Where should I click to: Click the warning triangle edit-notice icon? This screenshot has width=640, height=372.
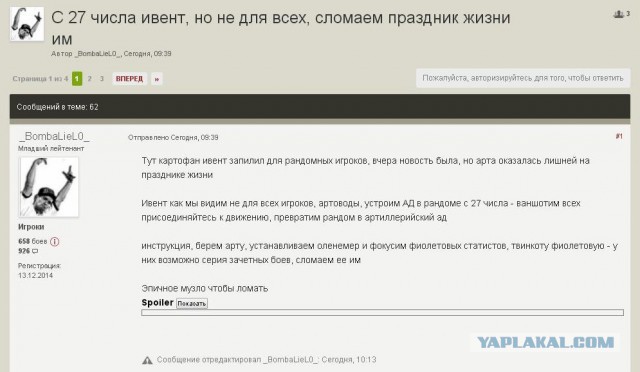click(147, 360)
